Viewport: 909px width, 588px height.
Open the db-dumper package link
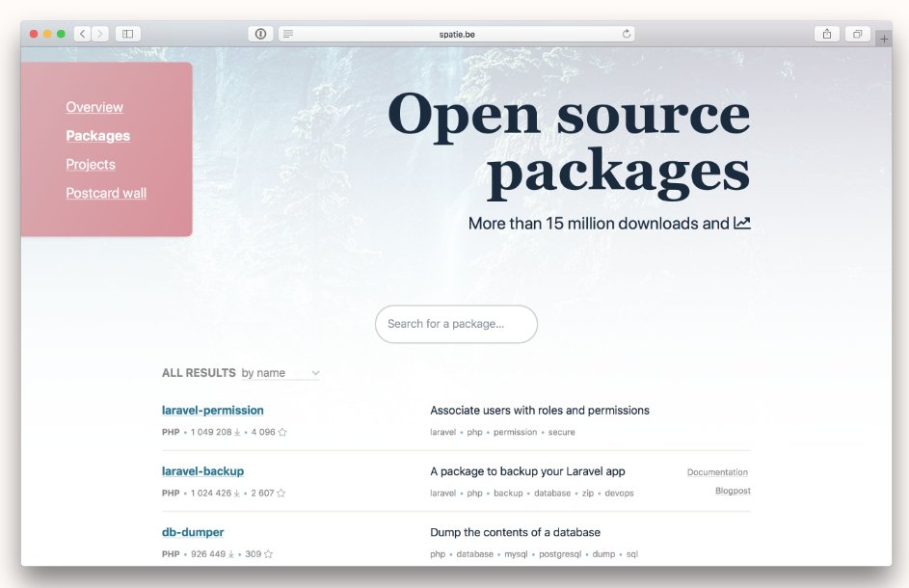[x=193, y=532]
